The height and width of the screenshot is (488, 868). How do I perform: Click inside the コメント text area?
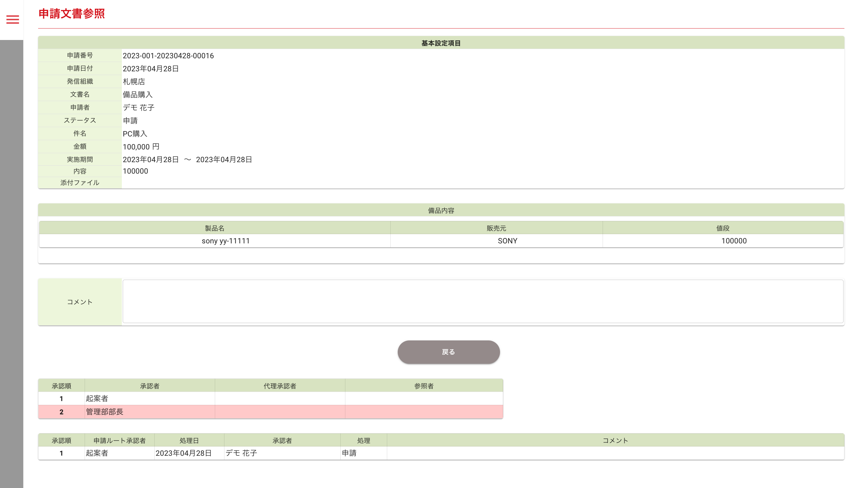(x=483, y=301)
